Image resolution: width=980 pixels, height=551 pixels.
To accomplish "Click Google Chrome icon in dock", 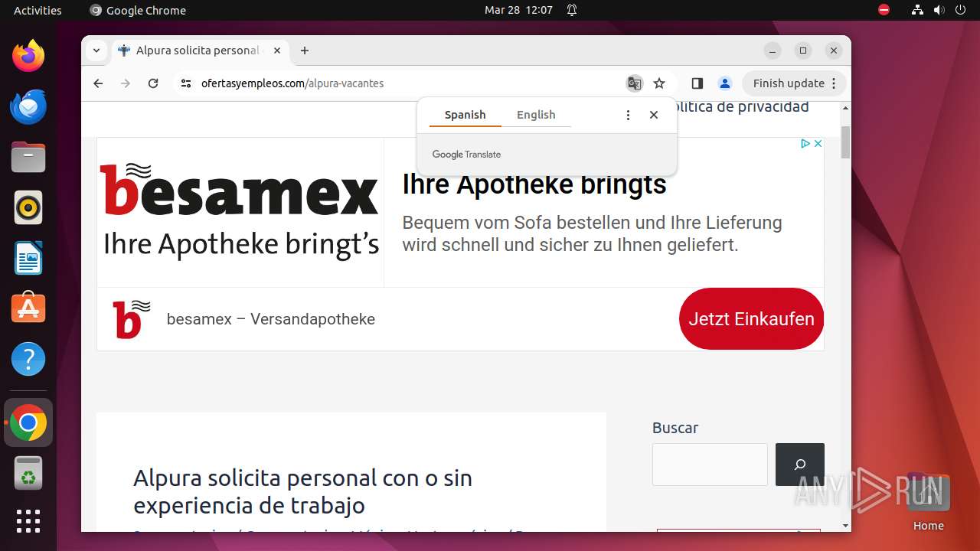I will point(28,422).
